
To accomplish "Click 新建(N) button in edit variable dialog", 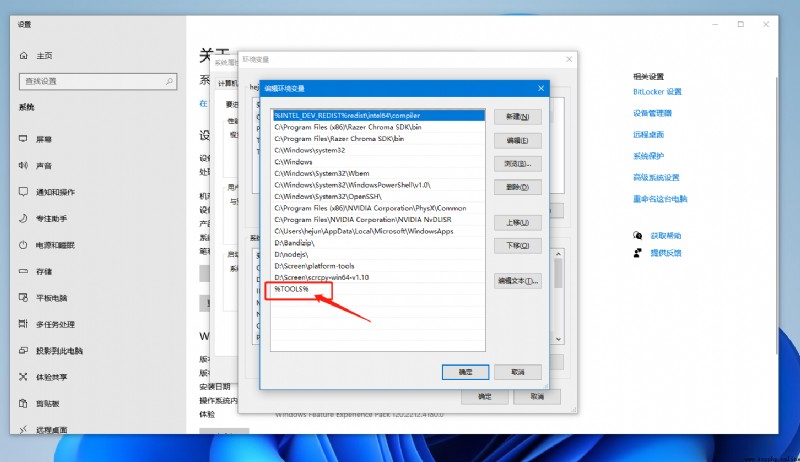I will coord(517,117).
